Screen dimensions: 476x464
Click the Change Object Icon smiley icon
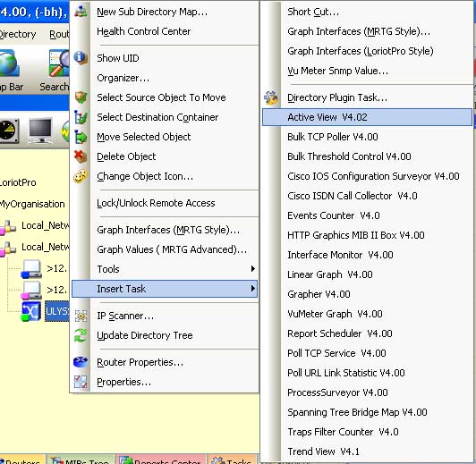pos(81,176)
